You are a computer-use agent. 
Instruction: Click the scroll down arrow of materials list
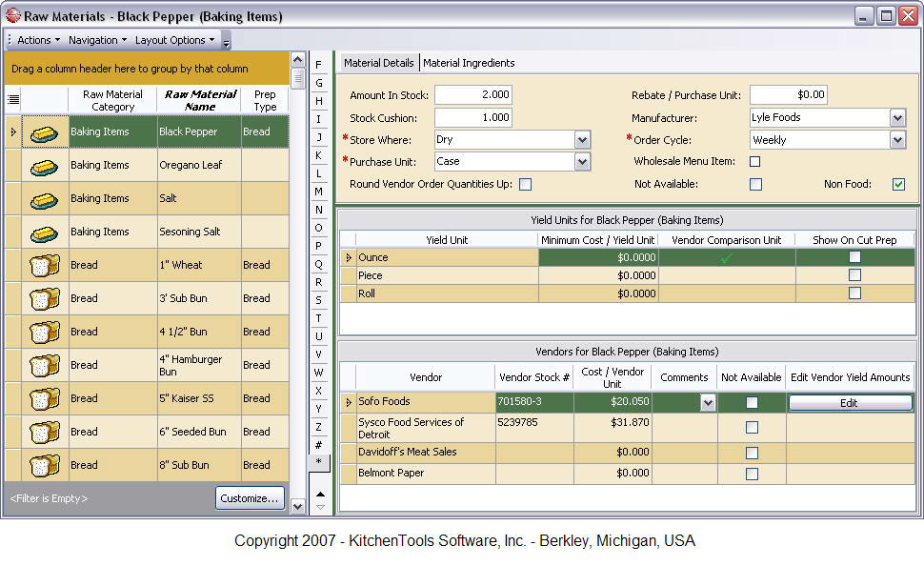point(297,506)
